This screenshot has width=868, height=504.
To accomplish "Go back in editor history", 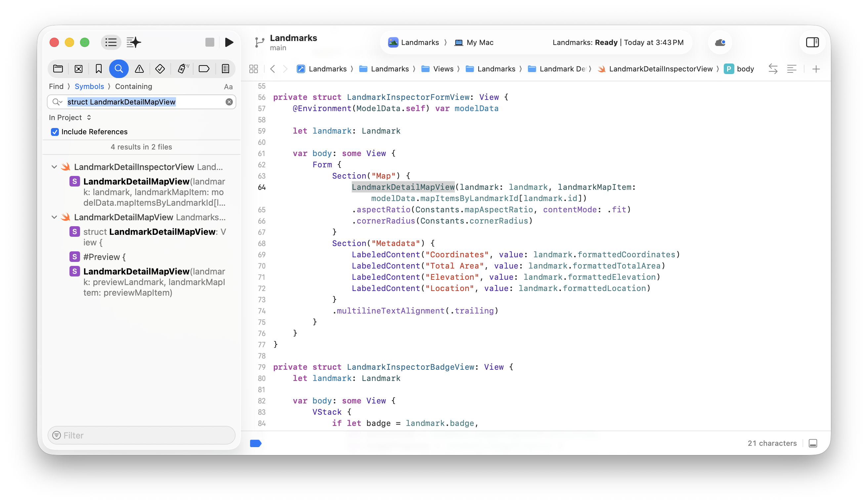I will (273, 69).
